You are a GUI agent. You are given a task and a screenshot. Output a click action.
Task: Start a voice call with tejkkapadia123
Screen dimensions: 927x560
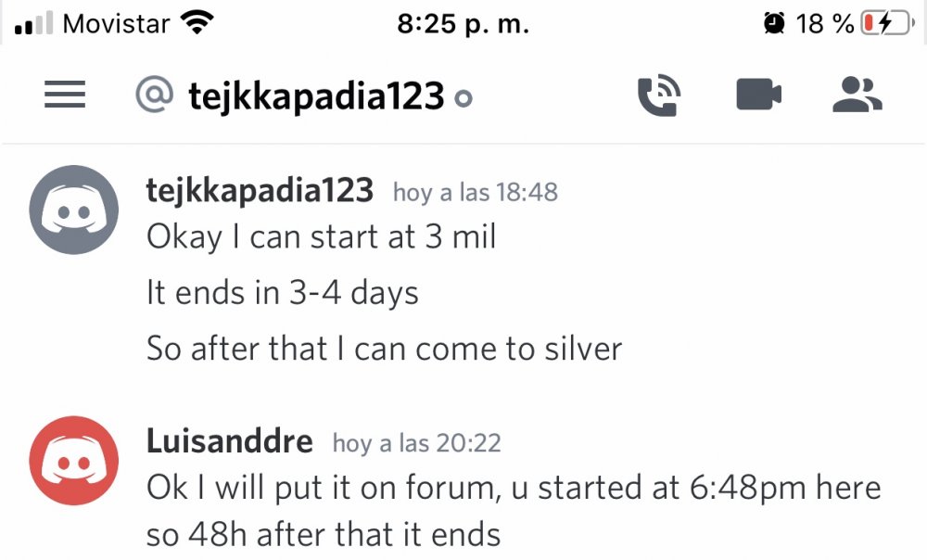(x=659, y=95)
